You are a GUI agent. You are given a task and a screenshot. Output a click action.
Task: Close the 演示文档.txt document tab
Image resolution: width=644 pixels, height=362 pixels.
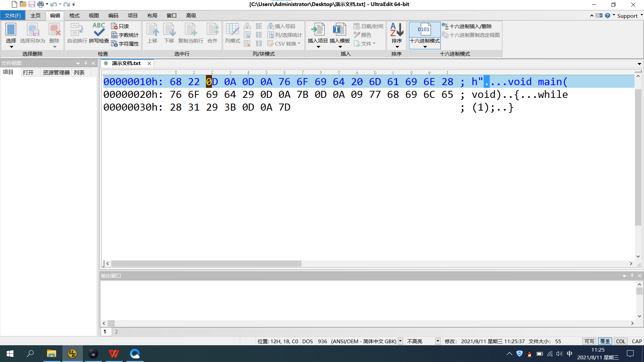pyautogui.click(x=149, y=63)
